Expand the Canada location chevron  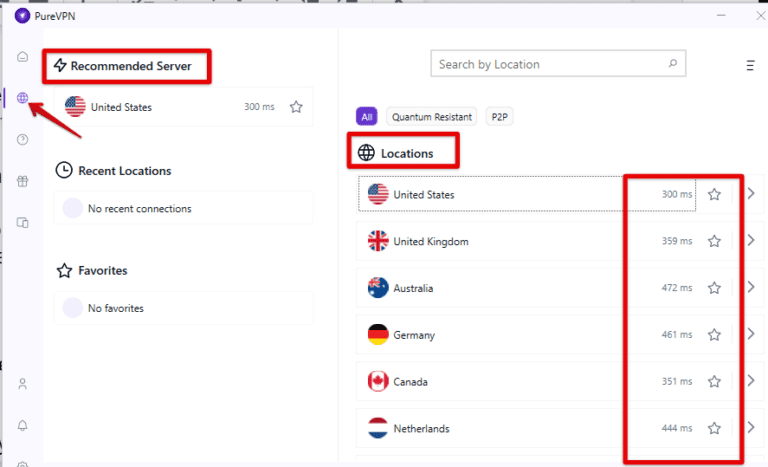coord(751,381)
